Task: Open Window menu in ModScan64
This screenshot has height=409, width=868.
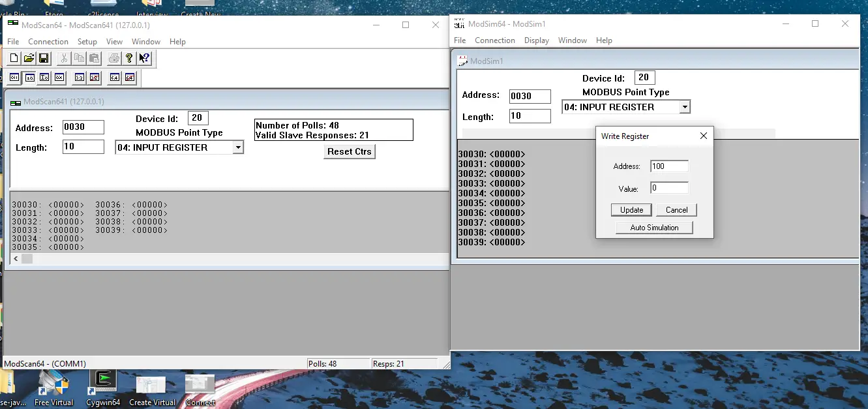Action: (x=146, y=42)
